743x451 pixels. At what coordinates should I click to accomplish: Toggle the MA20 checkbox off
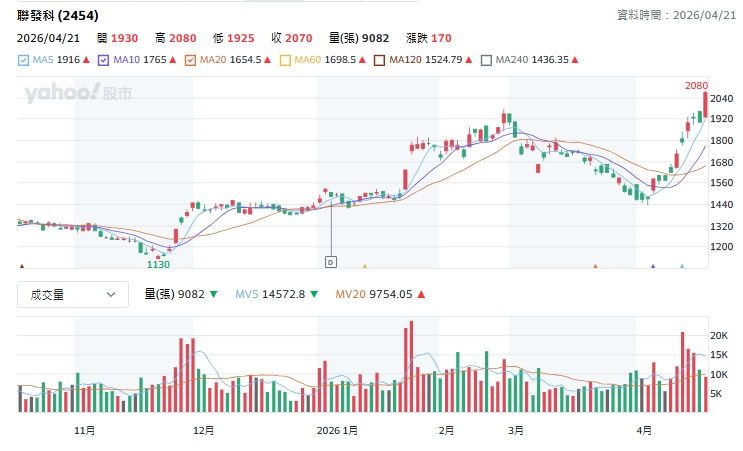190,60
